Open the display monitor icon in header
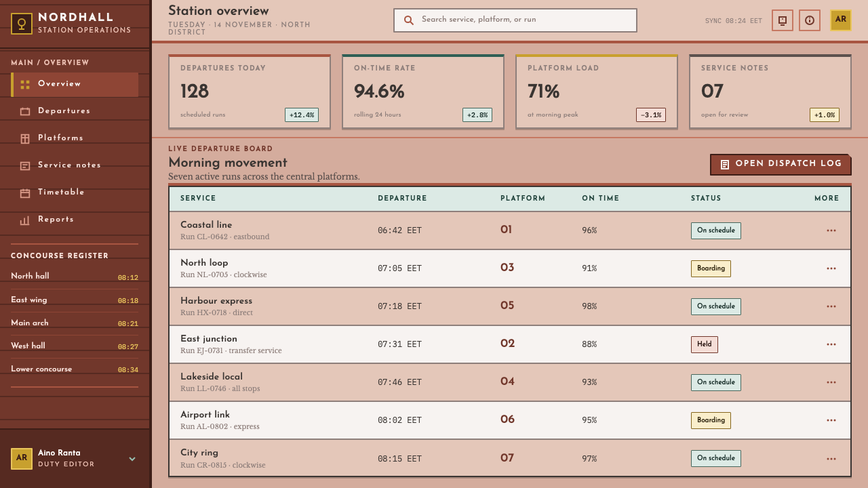 [x=783, y=20]
